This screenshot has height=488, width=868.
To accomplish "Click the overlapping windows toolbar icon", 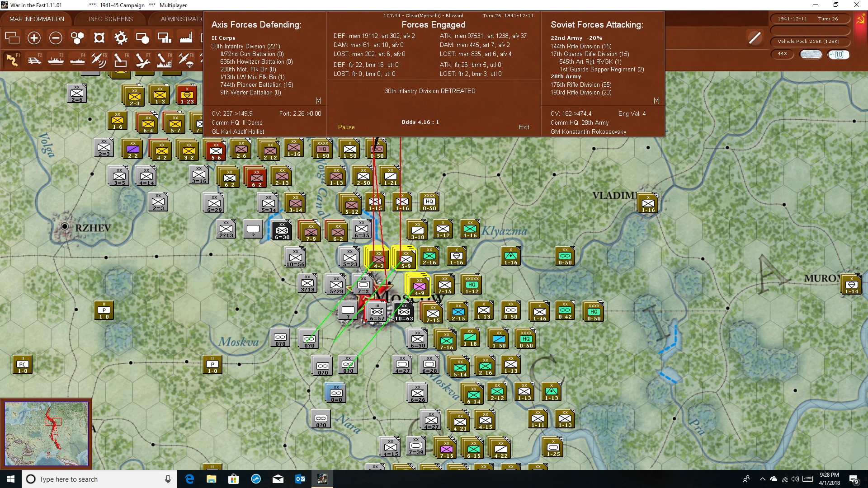I will 12,38.
